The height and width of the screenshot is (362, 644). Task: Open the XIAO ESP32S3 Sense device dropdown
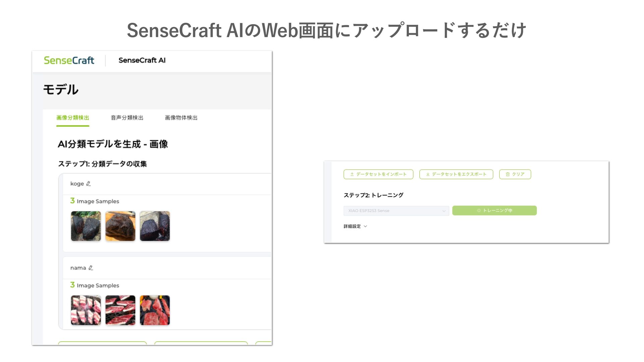click(396, 210)
